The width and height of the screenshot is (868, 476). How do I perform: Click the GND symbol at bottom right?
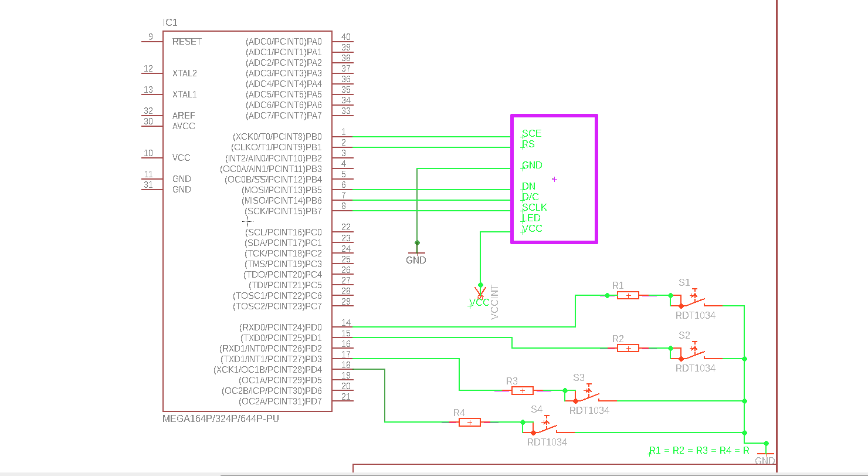[765, 455]
